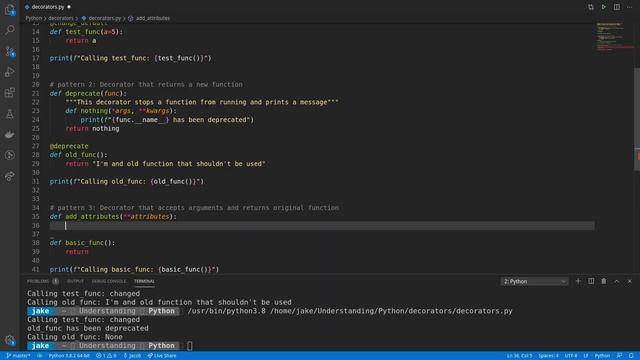The image size is (640, 360).
Task: Change the UTF-8 encoding
Action: click(x=571, y=356)
